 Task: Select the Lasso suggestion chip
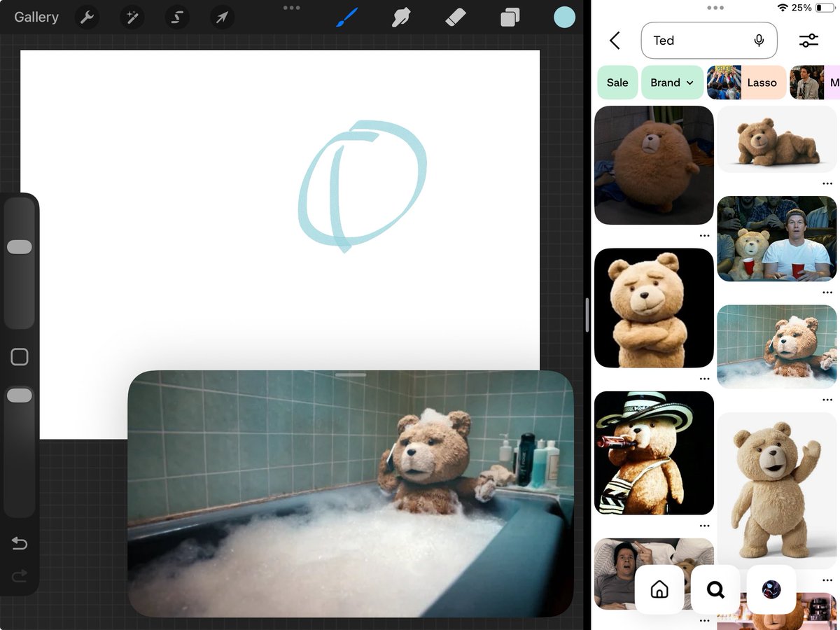(747, 83)
